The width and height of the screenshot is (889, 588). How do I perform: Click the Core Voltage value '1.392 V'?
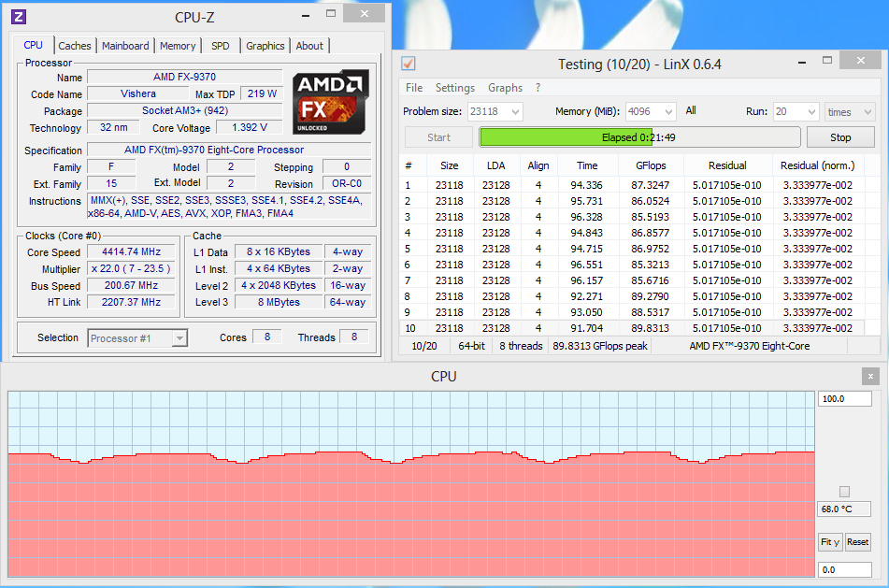[x=250, y=127]
